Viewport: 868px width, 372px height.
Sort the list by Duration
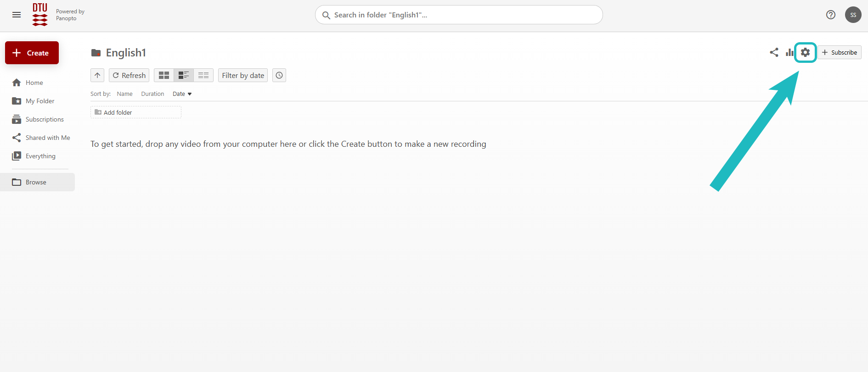click(x=152, y=94)
